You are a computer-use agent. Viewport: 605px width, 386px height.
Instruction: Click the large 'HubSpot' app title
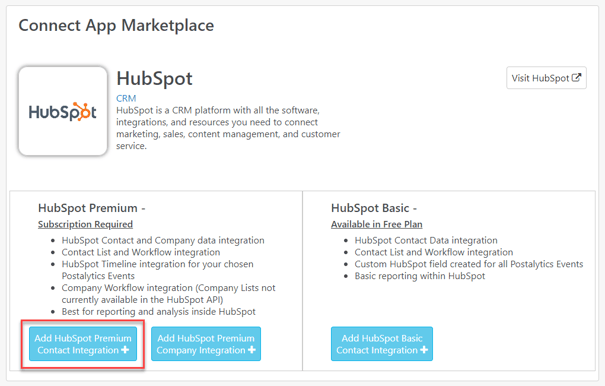point(154,79)
